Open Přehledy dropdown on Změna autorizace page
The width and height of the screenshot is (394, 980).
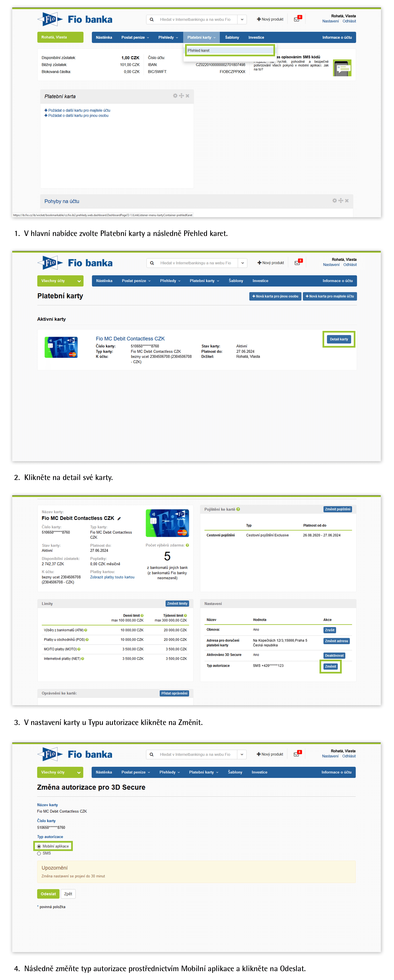(170, 772)
